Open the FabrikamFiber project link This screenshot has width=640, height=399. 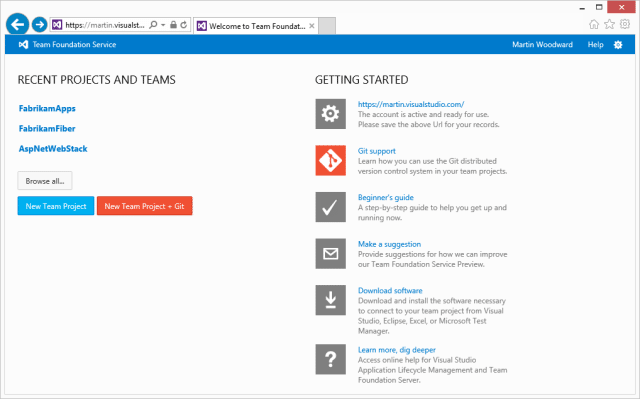(47, 129)
